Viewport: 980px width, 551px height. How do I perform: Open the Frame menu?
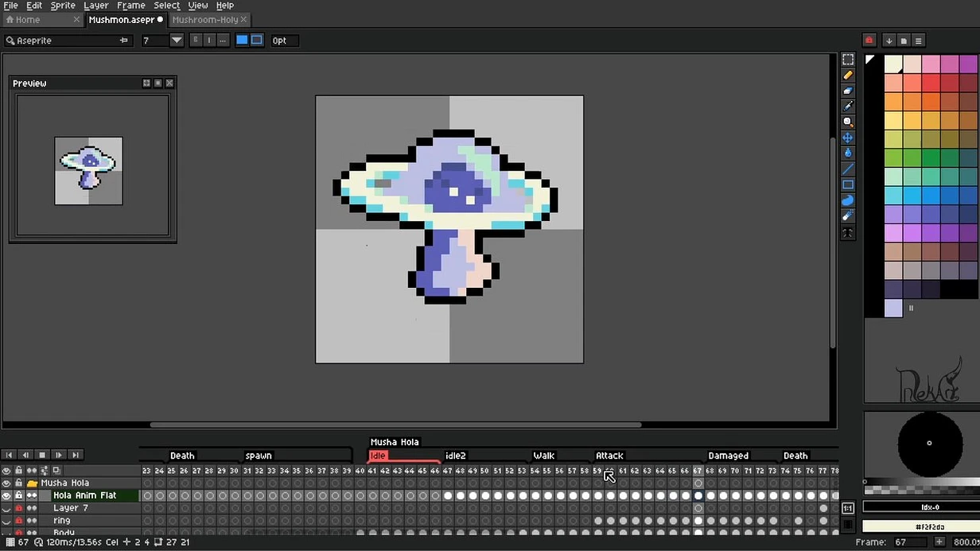tap(131, 6)
